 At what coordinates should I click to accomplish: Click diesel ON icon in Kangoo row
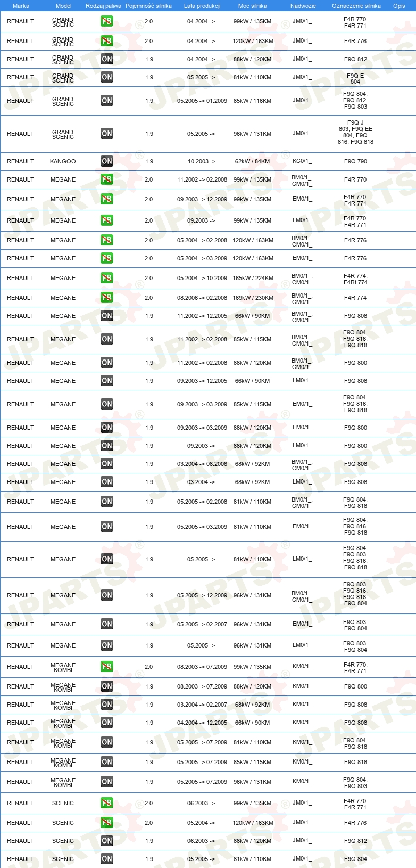click(107, 161)
